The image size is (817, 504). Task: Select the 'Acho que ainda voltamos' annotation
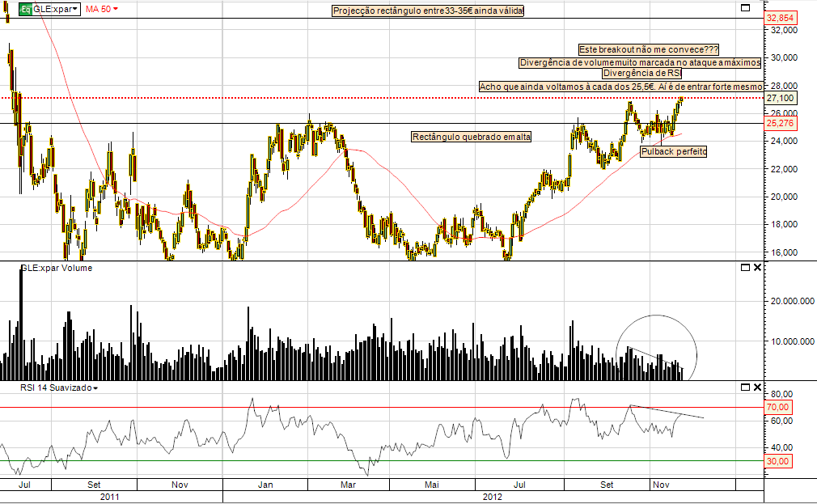coord(620,87)
